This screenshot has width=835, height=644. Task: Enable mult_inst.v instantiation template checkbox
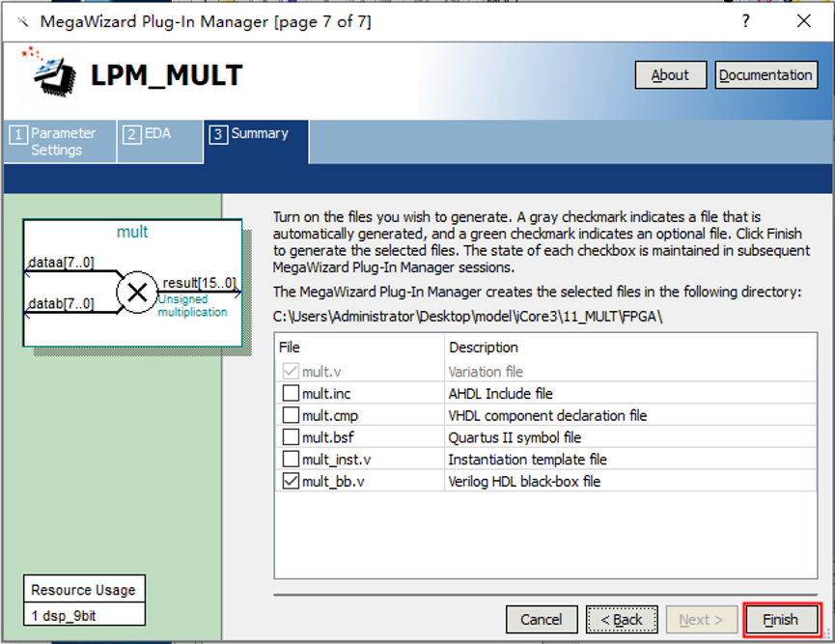click(x=291, y=460)
